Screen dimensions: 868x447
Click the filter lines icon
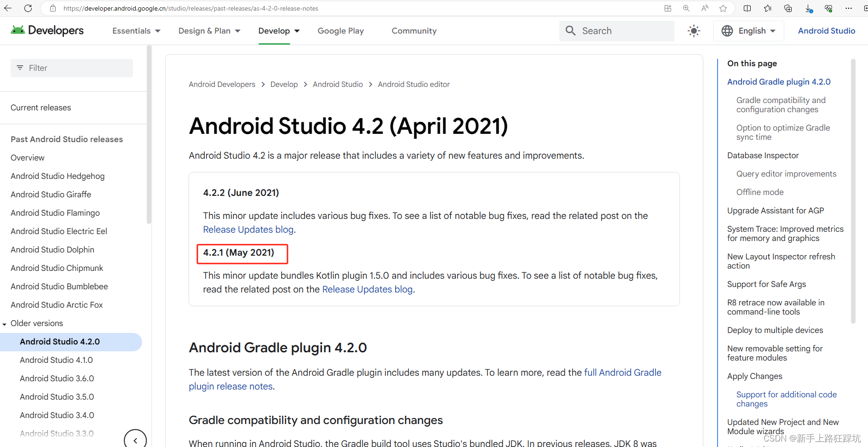tap(20, 68)
